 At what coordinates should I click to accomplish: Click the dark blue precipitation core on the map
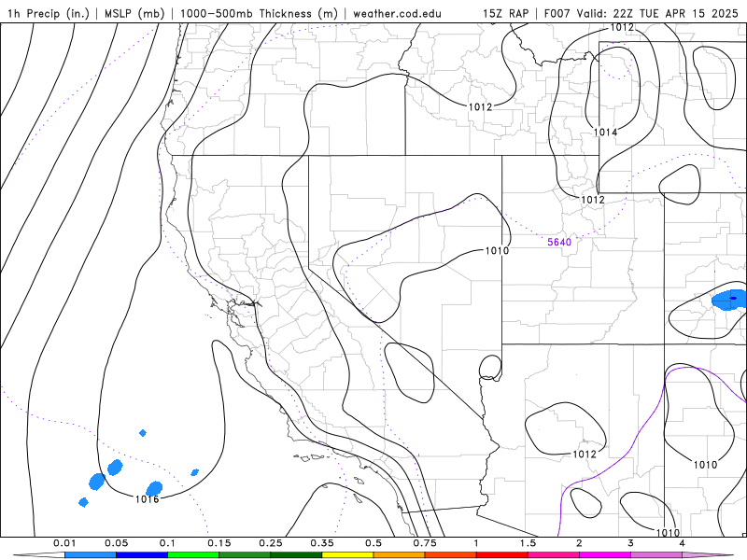click(733, 299)
